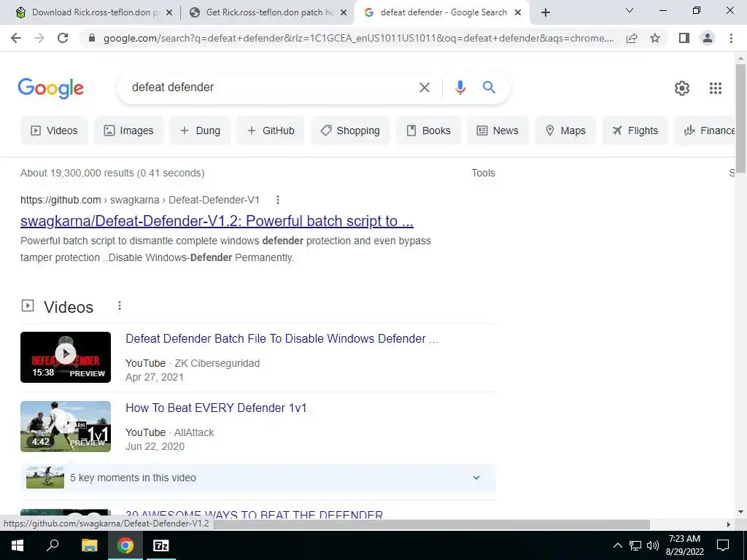Clear the search query with X

424,87
